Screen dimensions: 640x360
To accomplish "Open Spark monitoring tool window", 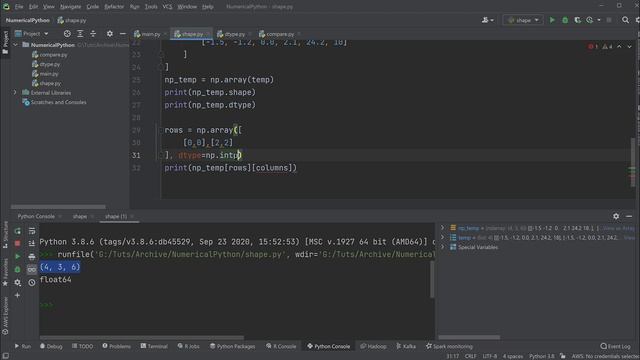I will tap(449, 346).
